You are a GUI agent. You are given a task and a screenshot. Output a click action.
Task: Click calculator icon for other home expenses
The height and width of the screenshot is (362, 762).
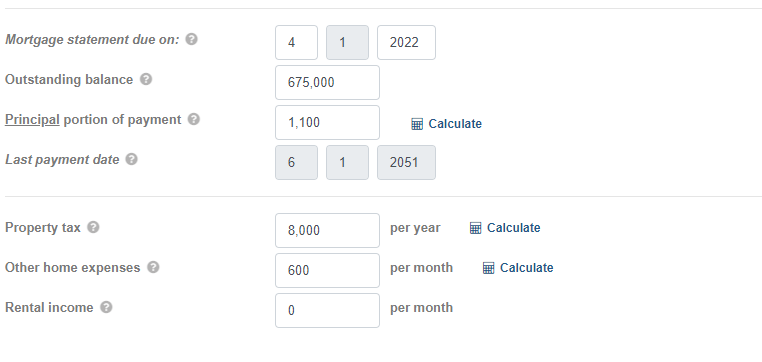pyautogui.click(x=488, y=268)
